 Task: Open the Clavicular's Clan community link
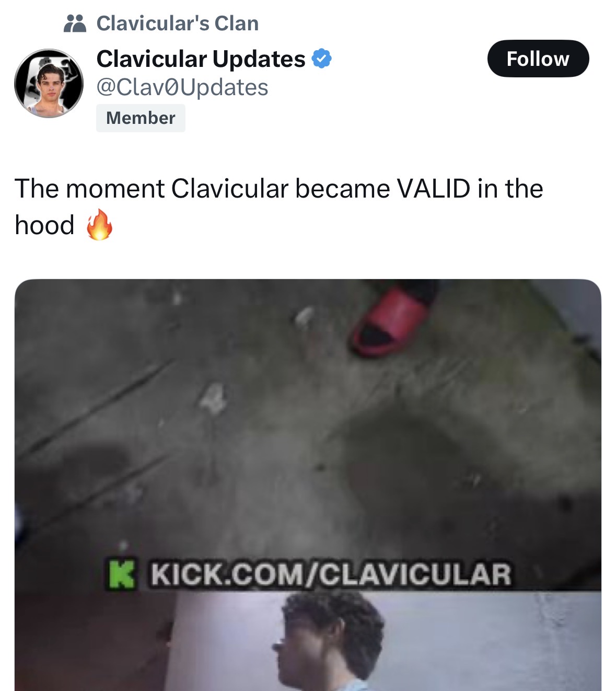177,24
